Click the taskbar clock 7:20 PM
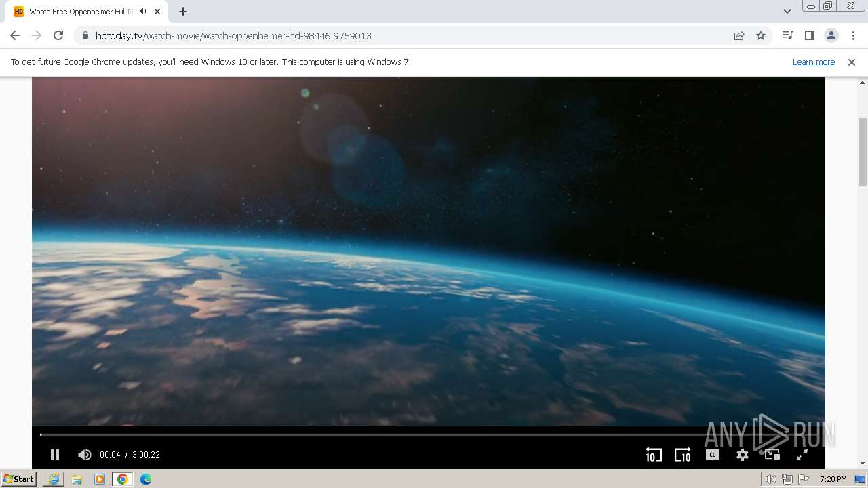 coord(833,479)
